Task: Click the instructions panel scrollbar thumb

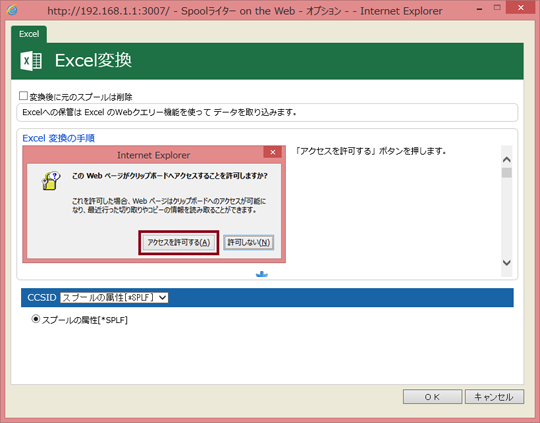Action: (507, 173)
